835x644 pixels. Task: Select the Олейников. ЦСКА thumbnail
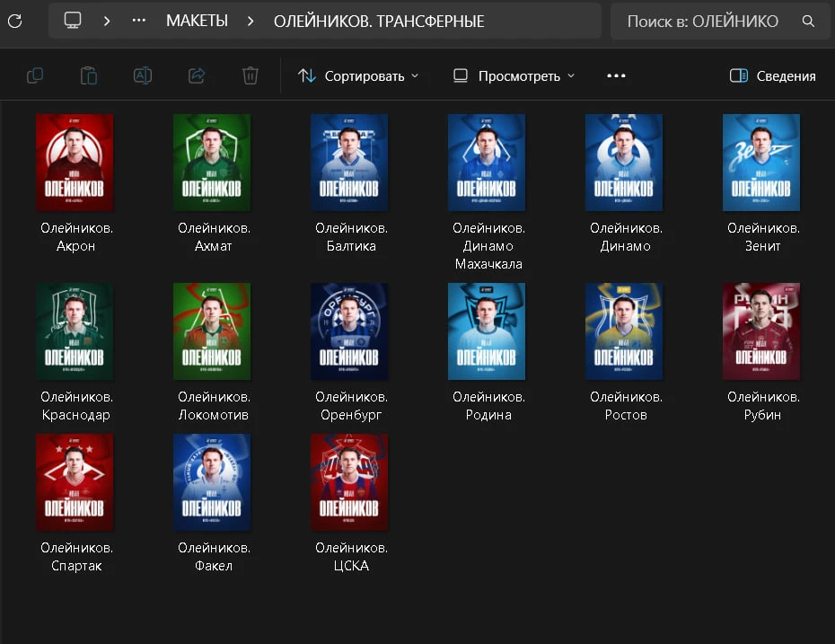(349, 482)
